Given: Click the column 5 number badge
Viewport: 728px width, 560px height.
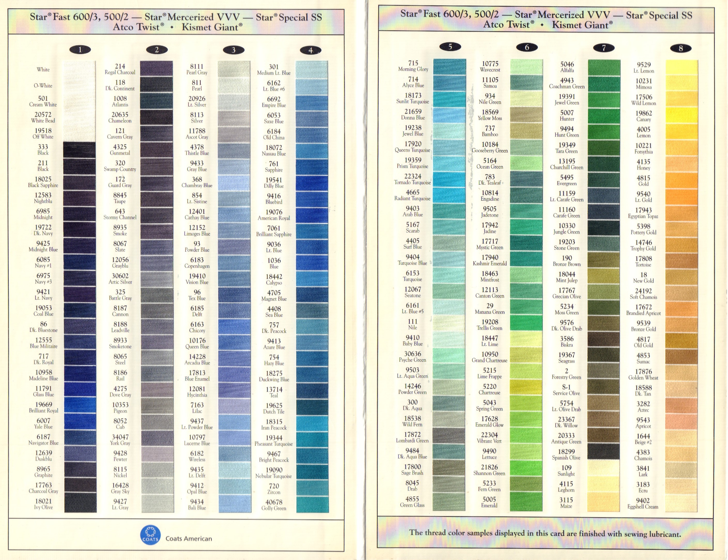Looking at the screenshot, I should click(450, 47).
